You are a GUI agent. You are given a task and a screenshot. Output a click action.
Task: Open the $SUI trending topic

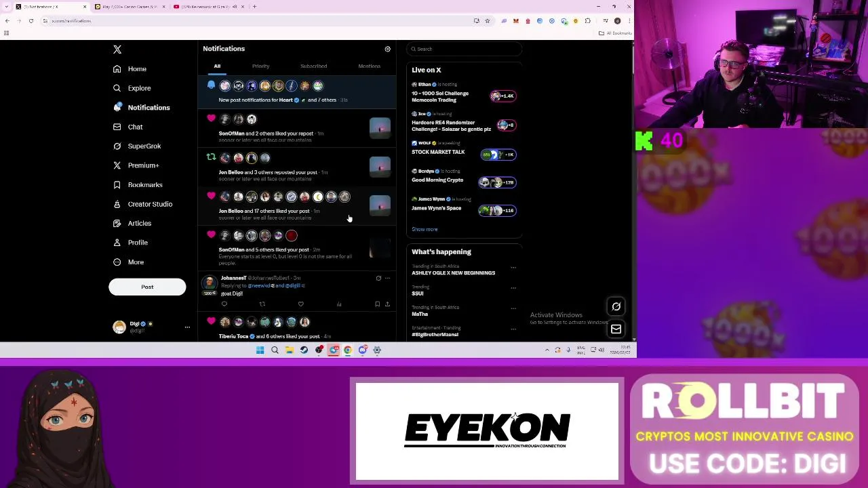pos(417,293)
